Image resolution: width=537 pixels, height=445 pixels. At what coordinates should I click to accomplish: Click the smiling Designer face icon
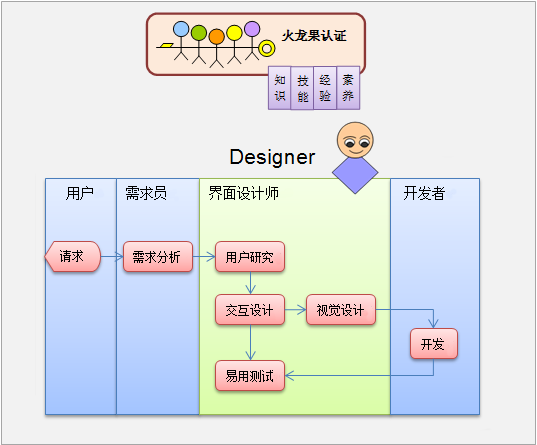click(x=355, y=140)
